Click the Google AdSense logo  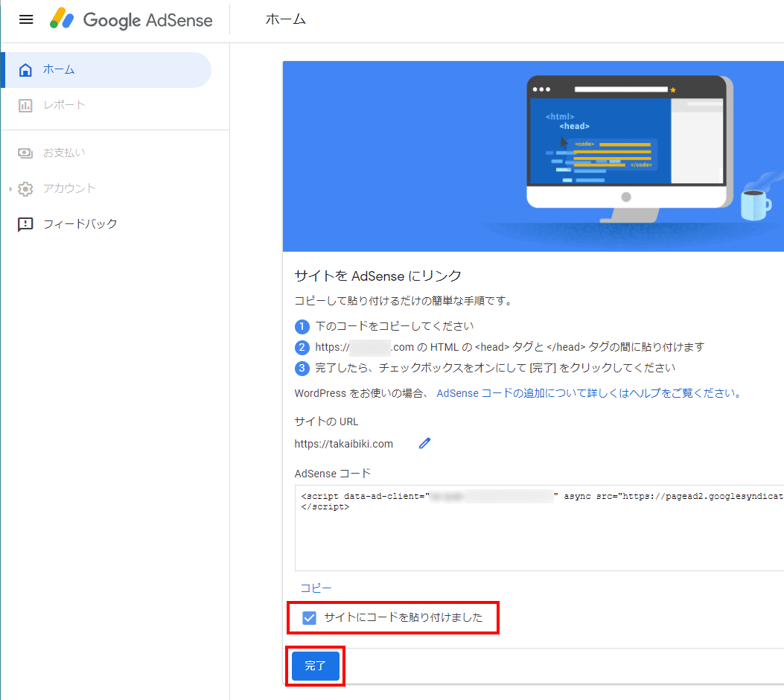click(131, 19)
